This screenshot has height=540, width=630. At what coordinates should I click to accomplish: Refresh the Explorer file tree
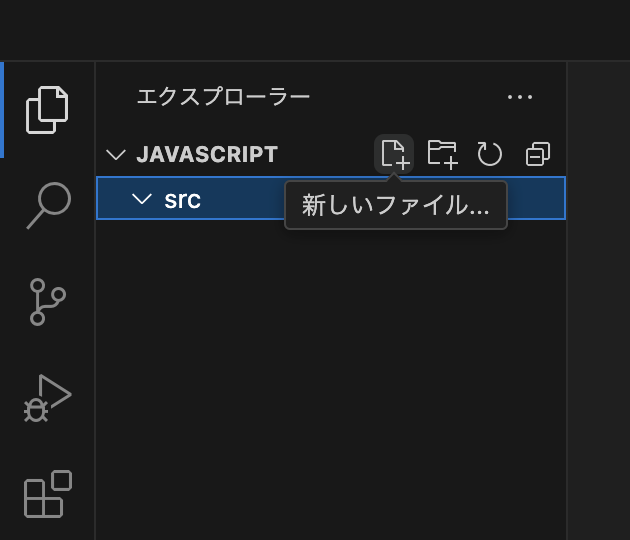click(489, 154)
